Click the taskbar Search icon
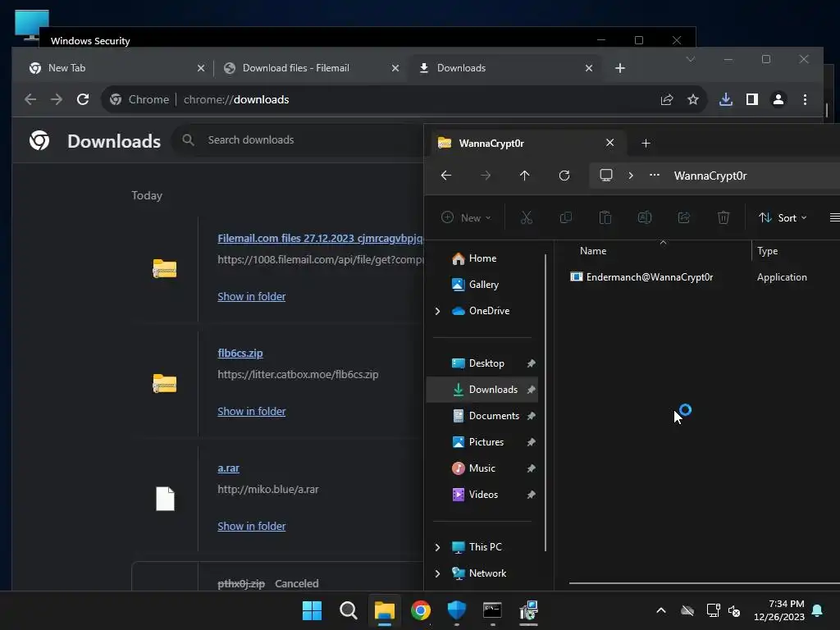 (x=348, y=610)
